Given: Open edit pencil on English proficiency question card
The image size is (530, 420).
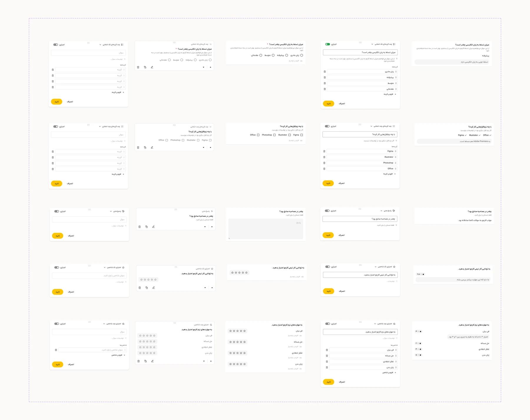Looking at the screenshot, I should pyautogui.click(x=152, y=67).
